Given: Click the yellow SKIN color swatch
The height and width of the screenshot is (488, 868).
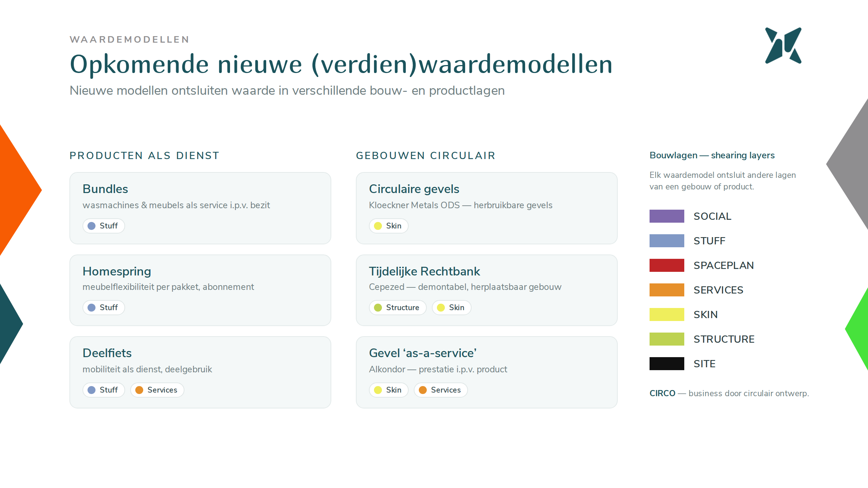Looking at the screenshot, I should pos(667,314).
